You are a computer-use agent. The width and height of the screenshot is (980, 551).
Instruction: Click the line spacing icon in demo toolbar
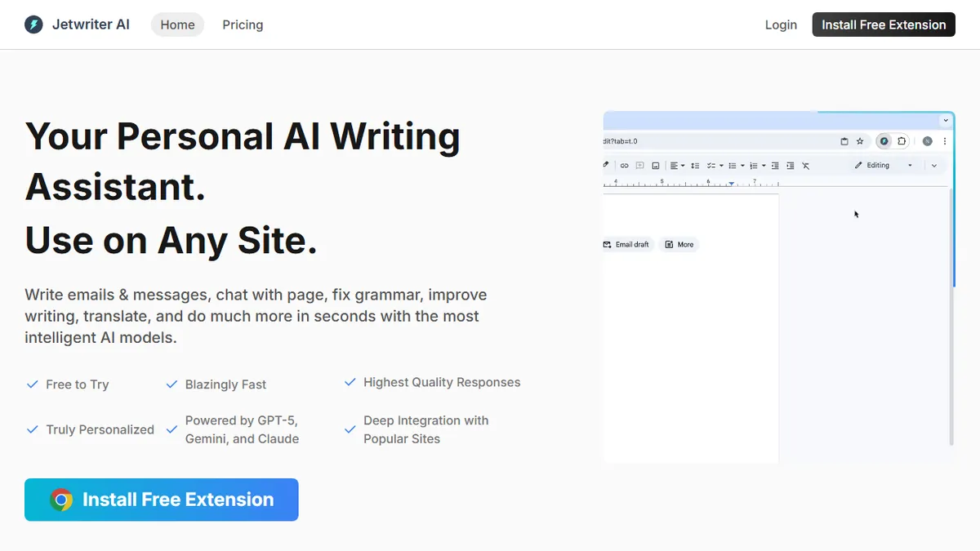pos(695,166)
